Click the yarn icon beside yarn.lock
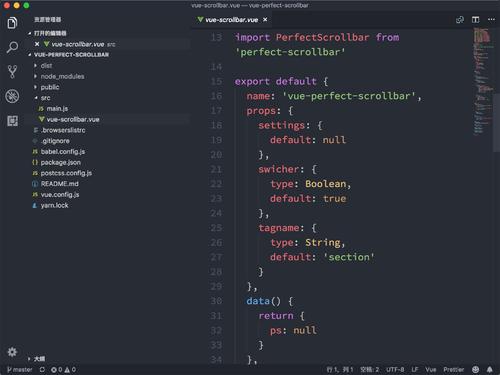This screenshot has height=375, width=500. 35,205
